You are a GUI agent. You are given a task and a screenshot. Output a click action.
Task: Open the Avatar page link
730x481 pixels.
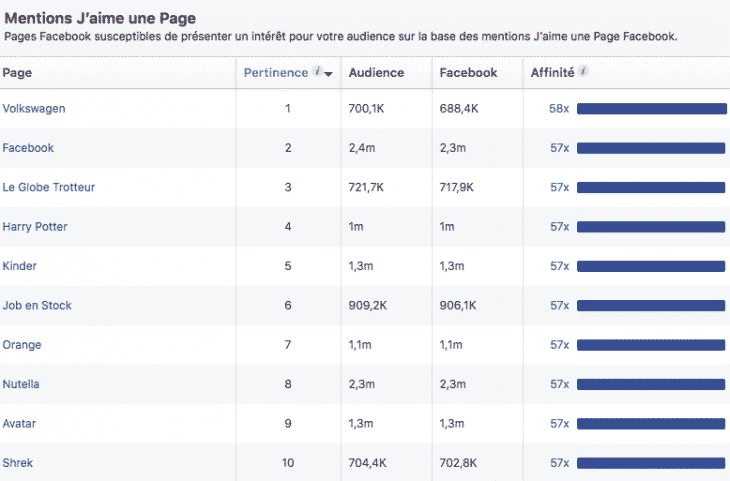coord(20,424)
